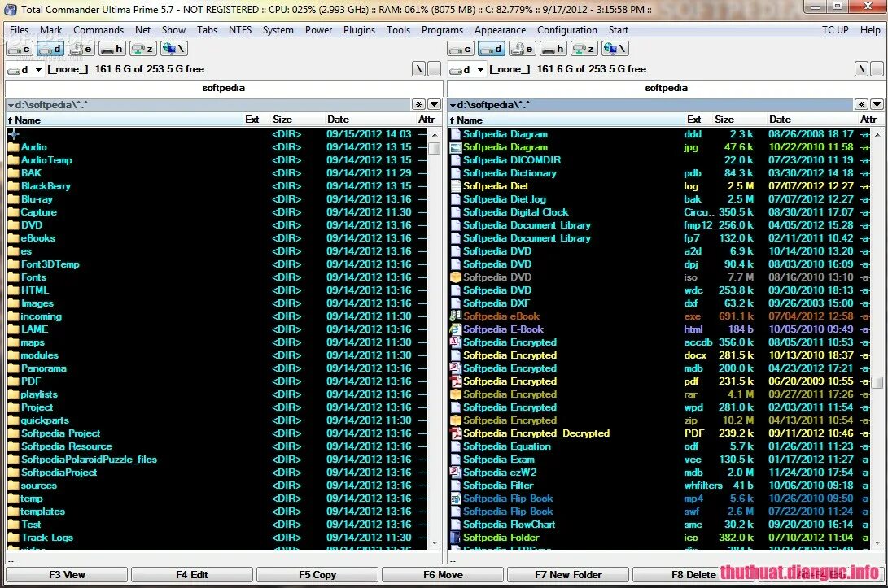Screen dimensions: 888x588
Task: Open the Configuration menu
Action: [x=566, y=30]
